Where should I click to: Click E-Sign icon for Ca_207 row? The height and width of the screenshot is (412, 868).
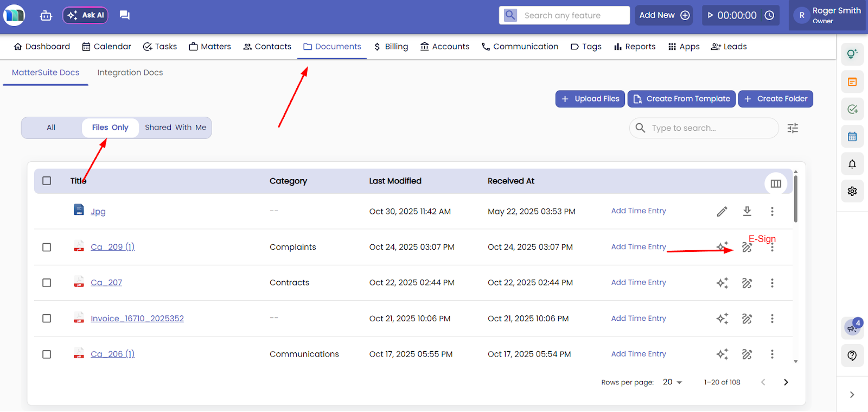click(747, 283)
